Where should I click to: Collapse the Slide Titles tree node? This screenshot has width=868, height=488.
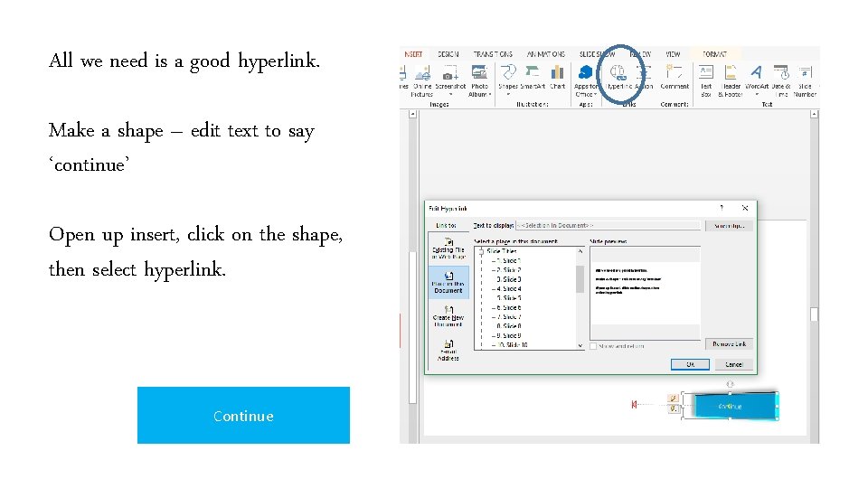[x=481, y=251]
